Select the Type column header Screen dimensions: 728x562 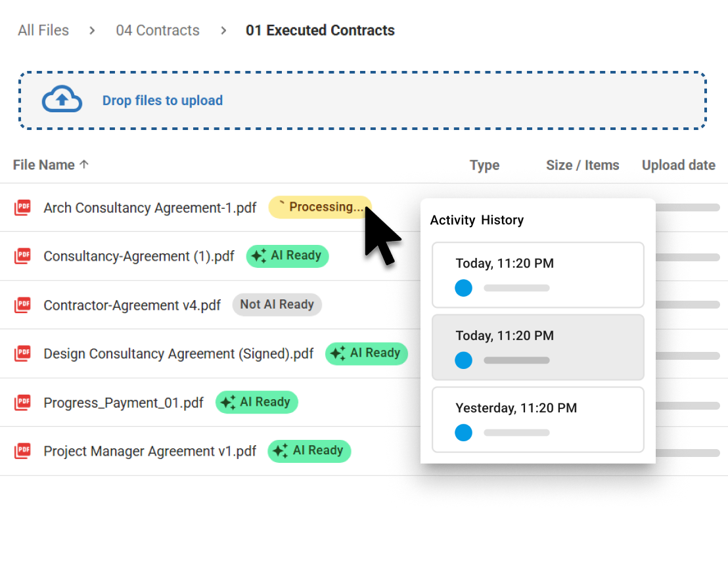[x=484, y=165]
